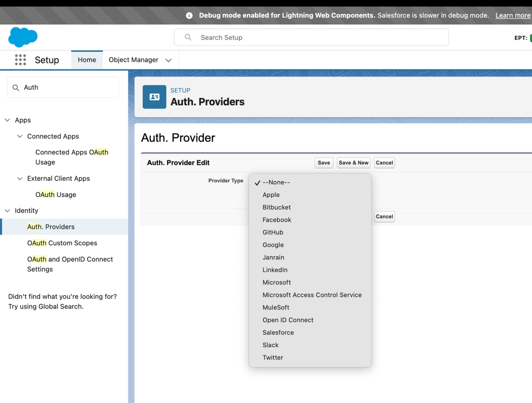532x403 pixels.
Task: Click the Search Setup magnifier icon
Action: (x=187, y=37)
